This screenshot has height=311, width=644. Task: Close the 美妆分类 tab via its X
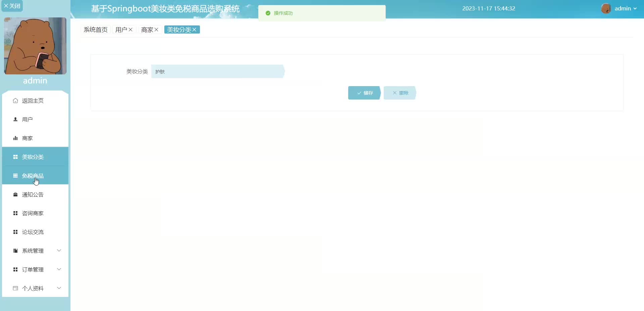click(x=194, y=29)
